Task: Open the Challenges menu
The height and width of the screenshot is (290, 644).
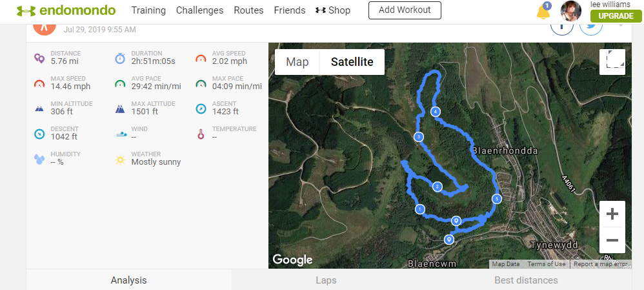Action: [x=199, y=10]
